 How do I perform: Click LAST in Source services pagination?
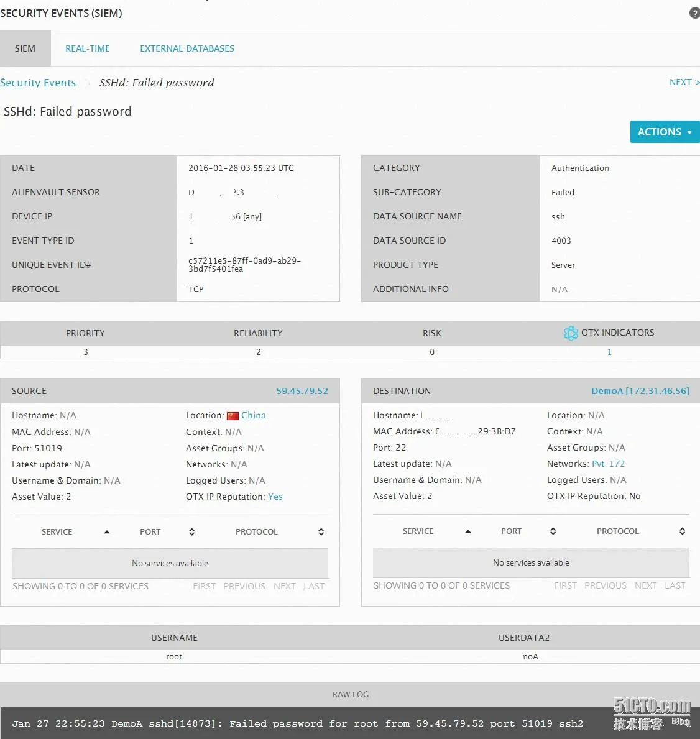[314, 586]
